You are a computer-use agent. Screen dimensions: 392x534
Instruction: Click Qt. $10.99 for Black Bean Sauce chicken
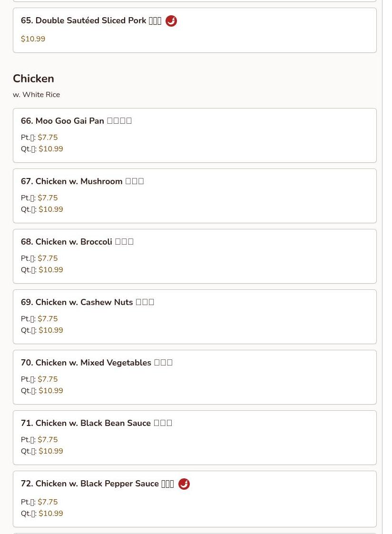50,451
